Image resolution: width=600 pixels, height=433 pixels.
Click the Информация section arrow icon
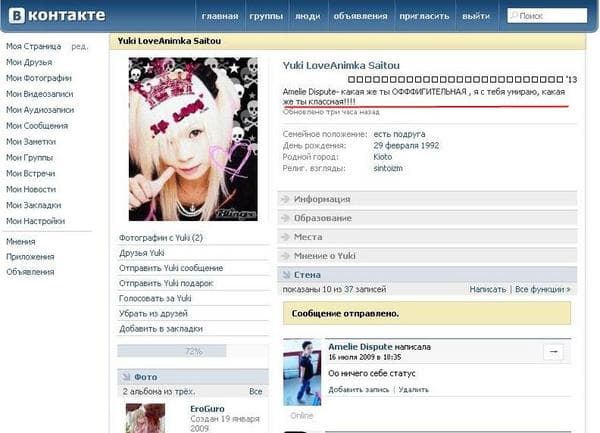pos(285,199)
